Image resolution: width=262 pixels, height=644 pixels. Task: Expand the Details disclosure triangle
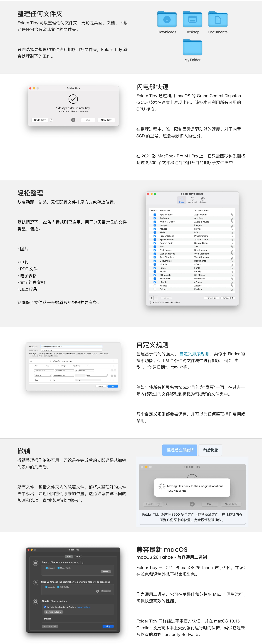pyautogui.click(x=43, y=619)
